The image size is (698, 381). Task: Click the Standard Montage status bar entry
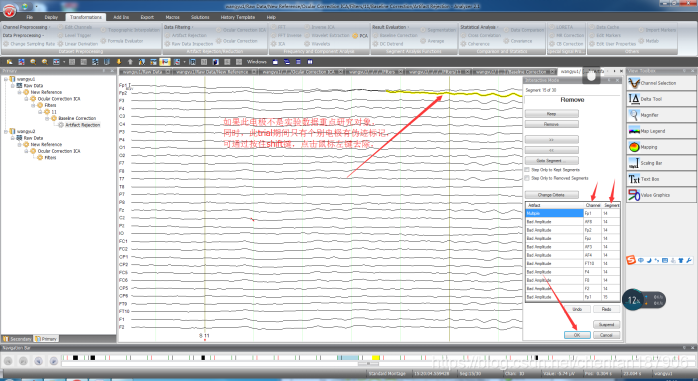386,373
